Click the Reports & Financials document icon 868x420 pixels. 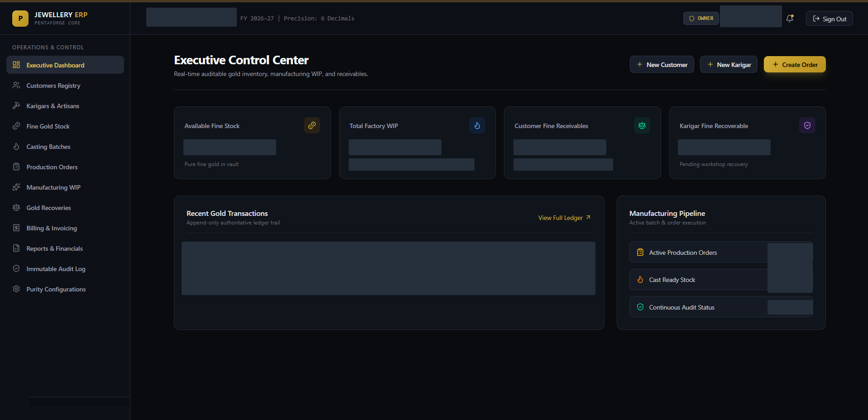point(16,248)
